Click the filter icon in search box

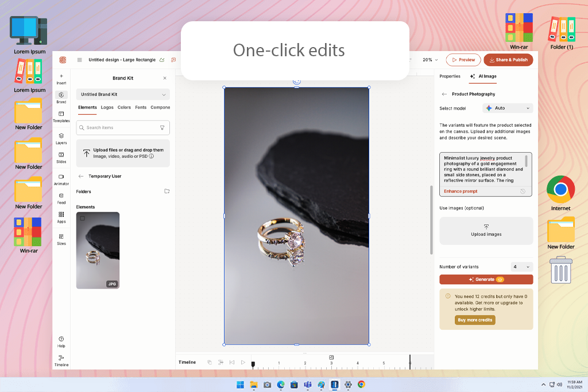(163, 128)
